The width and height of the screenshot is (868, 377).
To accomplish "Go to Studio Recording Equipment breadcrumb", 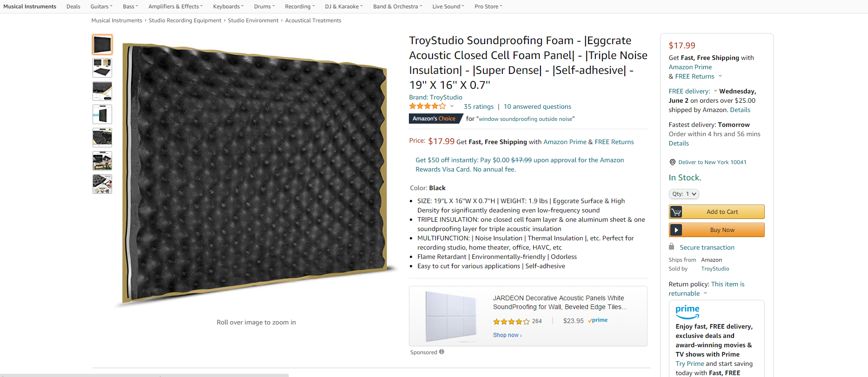I will click(x=185, y=20).
